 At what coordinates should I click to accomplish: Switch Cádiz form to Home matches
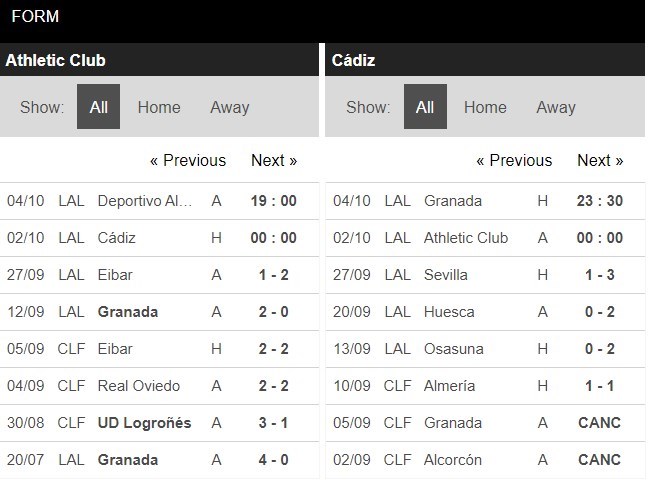(485, 107)
